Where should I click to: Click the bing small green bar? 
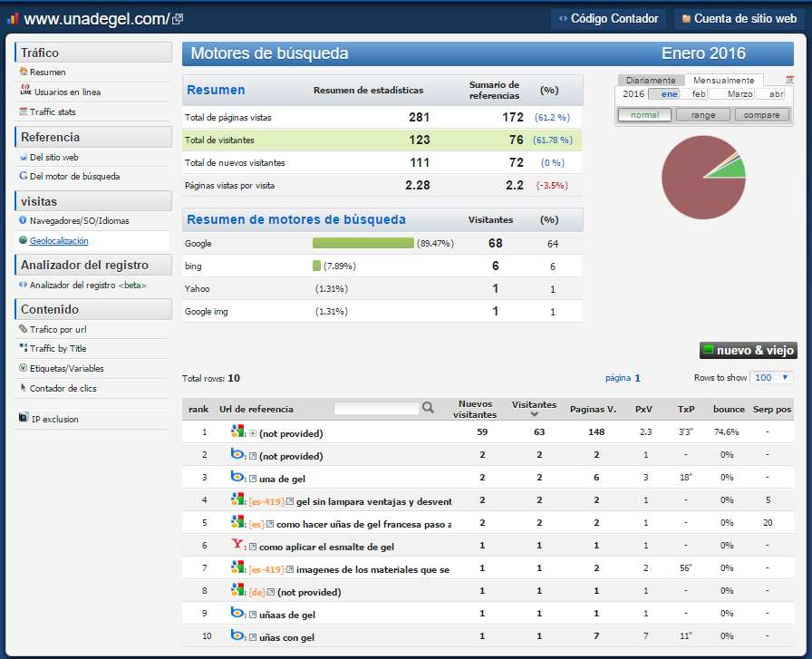point(316,266)
